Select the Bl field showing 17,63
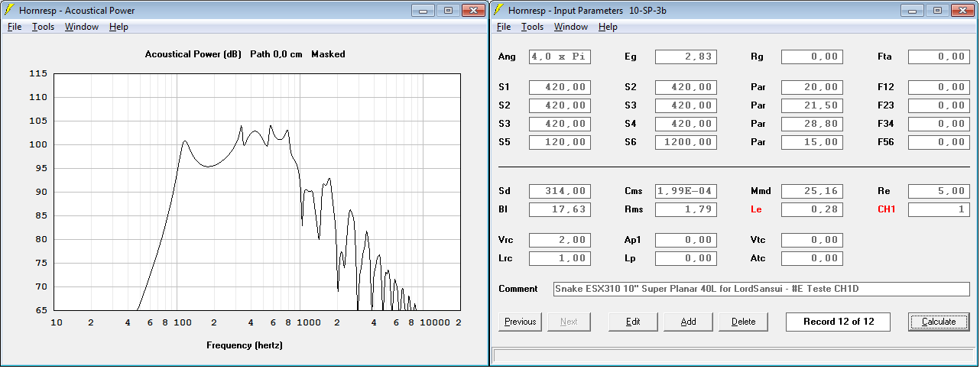The image size is (980, 369). [x=560, y=209]
